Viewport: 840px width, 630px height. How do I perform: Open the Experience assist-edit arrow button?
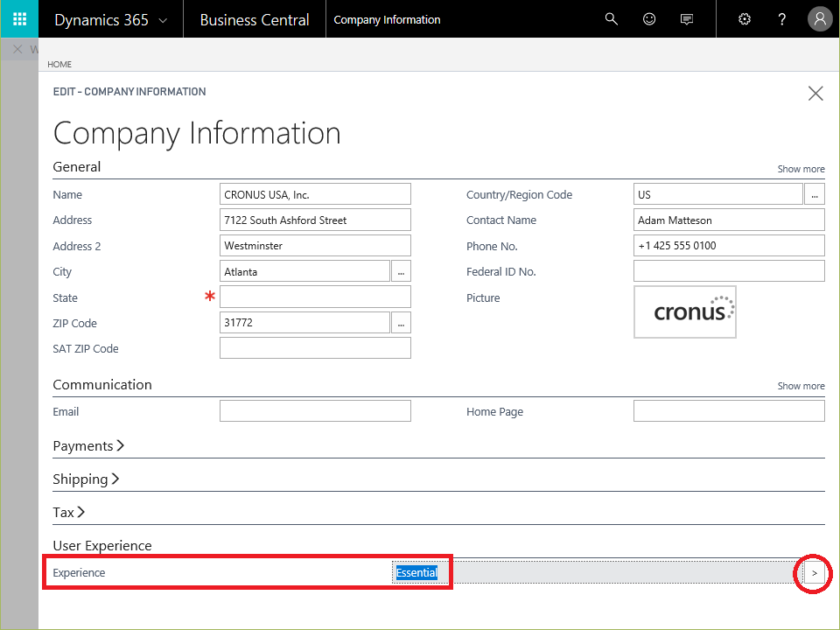click(815, 572)
